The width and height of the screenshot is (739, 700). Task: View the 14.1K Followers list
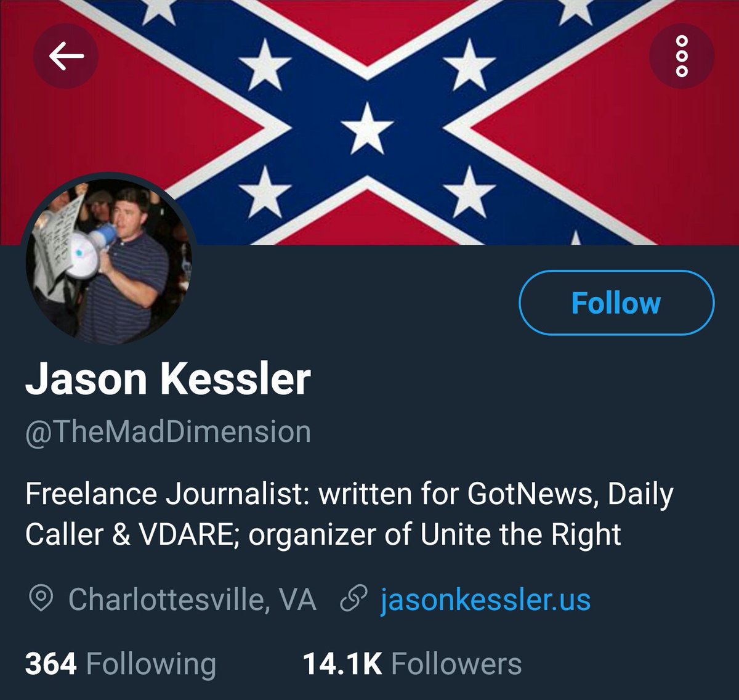tap(412, 664)
